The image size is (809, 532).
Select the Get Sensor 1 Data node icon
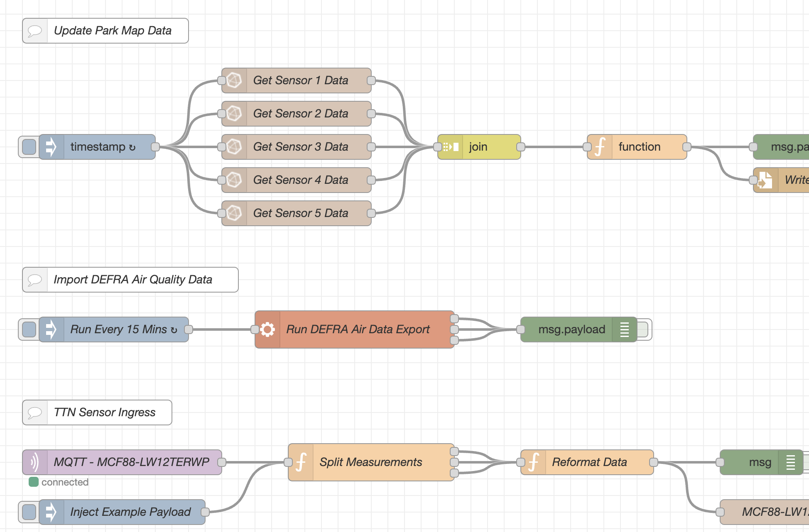(x=234, y=81)
